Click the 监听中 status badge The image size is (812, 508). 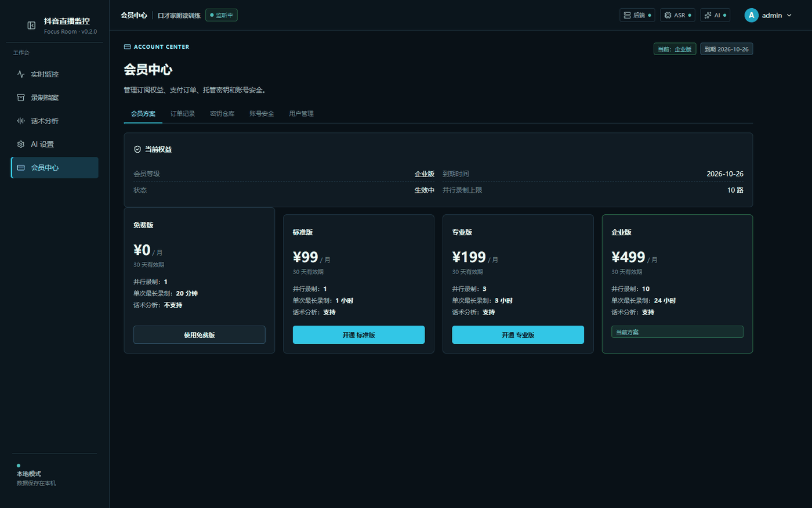(x=222, y=15)
